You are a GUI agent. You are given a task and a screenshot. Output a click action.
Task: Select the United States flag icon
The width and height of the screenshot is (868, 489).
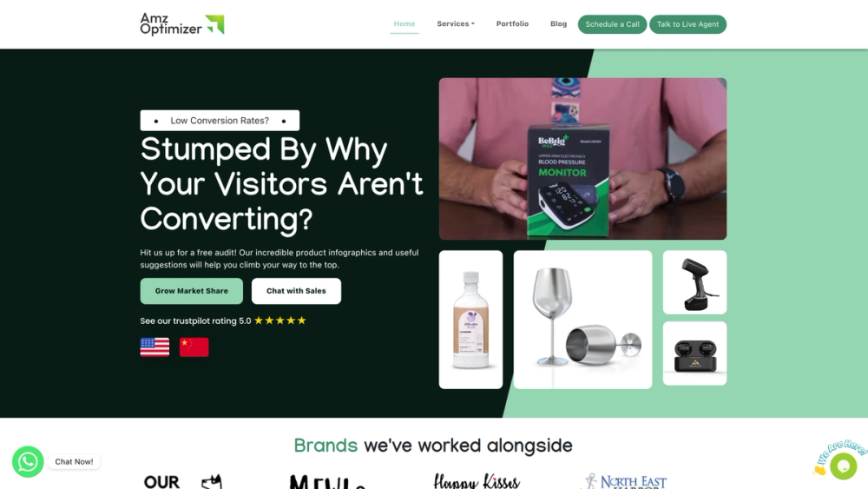click(155, 347)
